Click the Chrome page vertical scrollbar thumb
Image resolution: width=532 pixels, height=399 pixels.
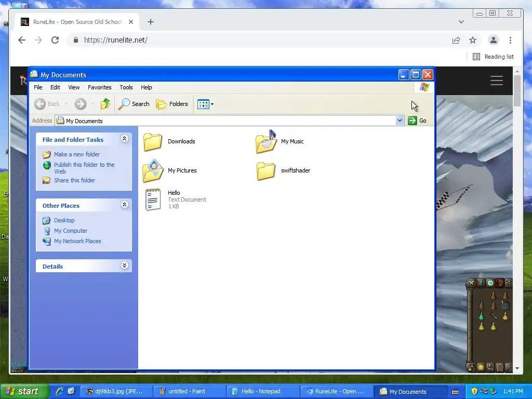click(x=517, y=90)
